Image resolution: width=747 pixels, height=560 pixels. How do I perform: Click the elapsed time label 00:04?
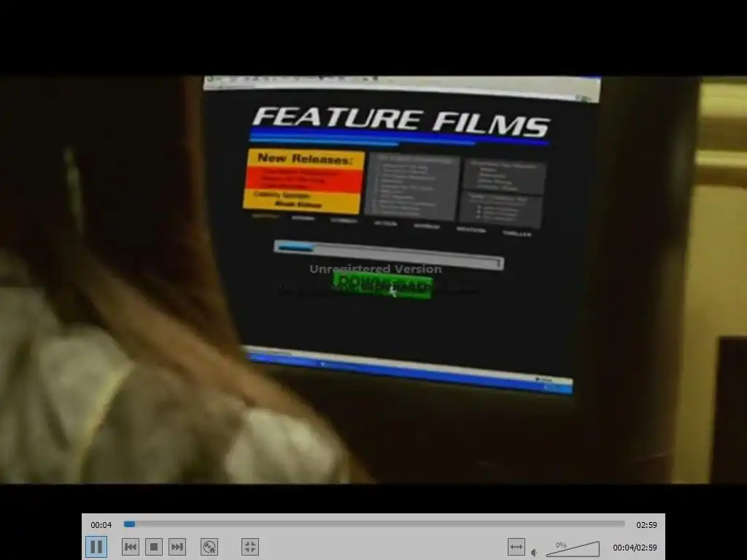click(101, 525)
